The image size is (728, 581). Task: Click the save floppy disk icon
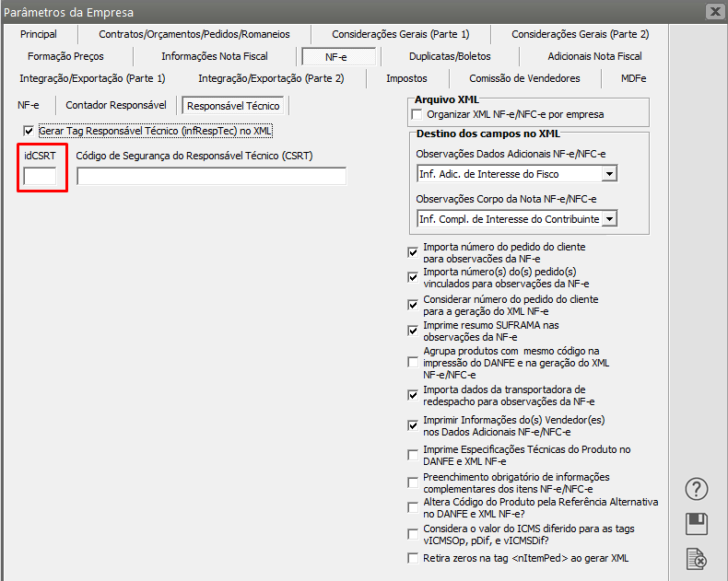[697, 524]
